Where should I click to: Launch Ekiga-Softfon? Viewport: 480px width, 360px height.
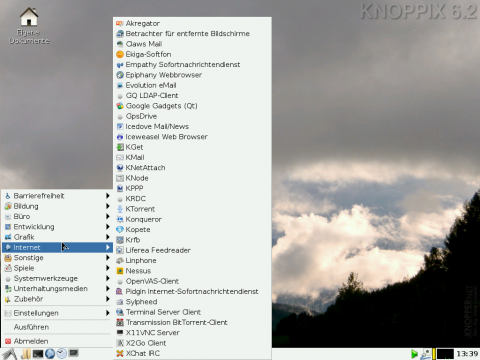(192, 54)
